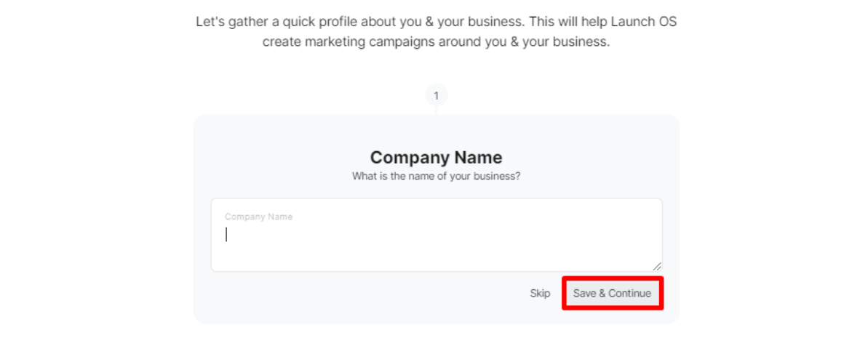This screenshot has width=868, height=346.
Task: Click the "you & your business" phrase ending the intro
Action: coord(543,42)
